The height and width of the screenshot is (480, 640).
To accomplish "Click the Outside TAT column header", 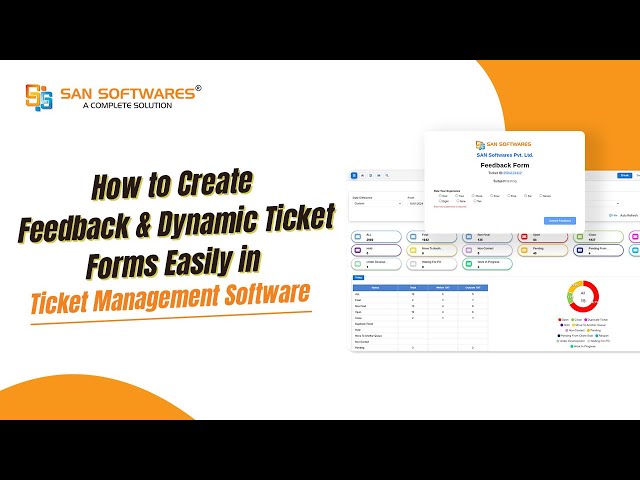I will click(x=473, y=287).
